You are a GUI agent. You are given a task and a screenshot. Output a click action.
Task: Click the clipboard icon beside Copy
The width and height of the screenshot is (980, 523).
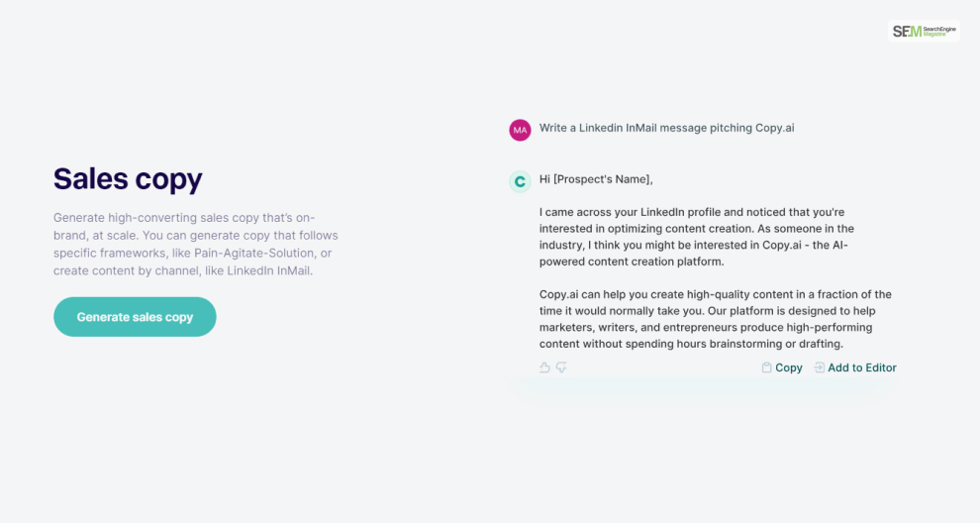pos(766,367)
